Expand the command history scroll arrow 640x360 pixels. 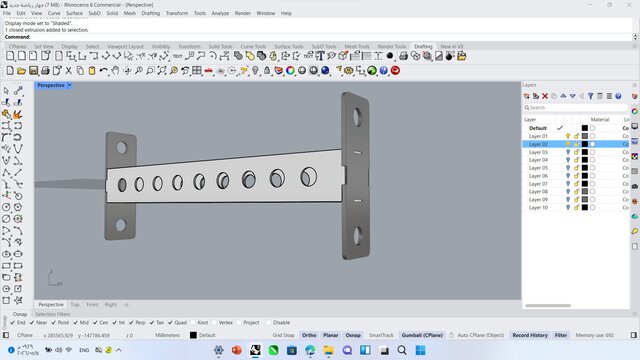(x=635, y=37)
